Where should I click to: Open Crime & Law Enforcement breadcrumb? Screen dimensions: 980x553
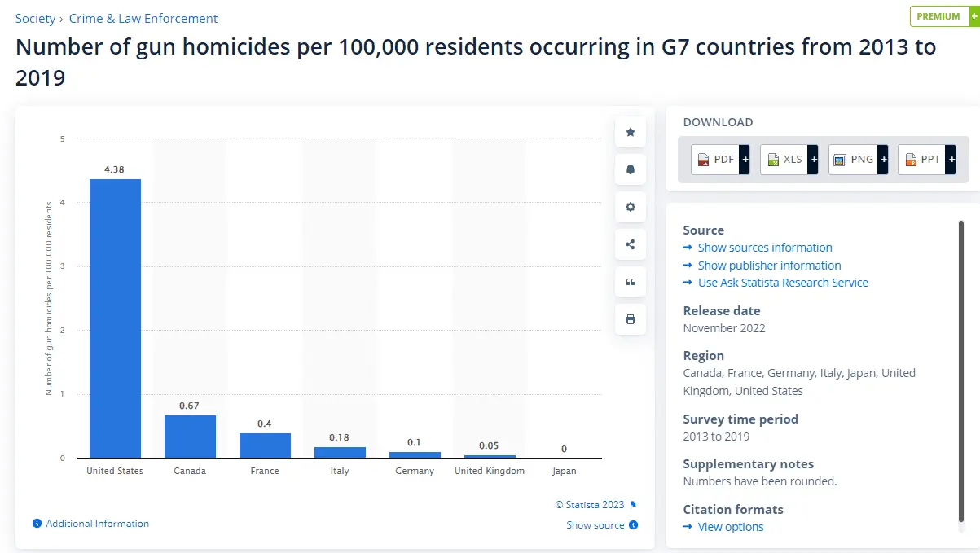pyautogui.click(x=143, y=18)
